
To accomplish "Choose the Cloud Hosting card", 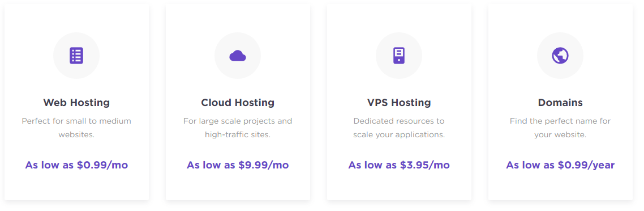I will click(x=238, y=103).
